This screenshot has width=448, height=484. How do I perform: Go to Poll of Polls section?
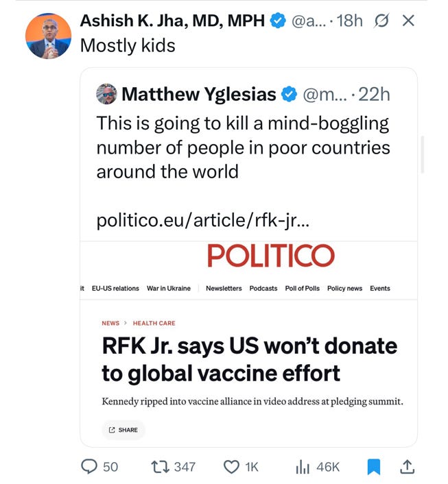coord(303,289)
